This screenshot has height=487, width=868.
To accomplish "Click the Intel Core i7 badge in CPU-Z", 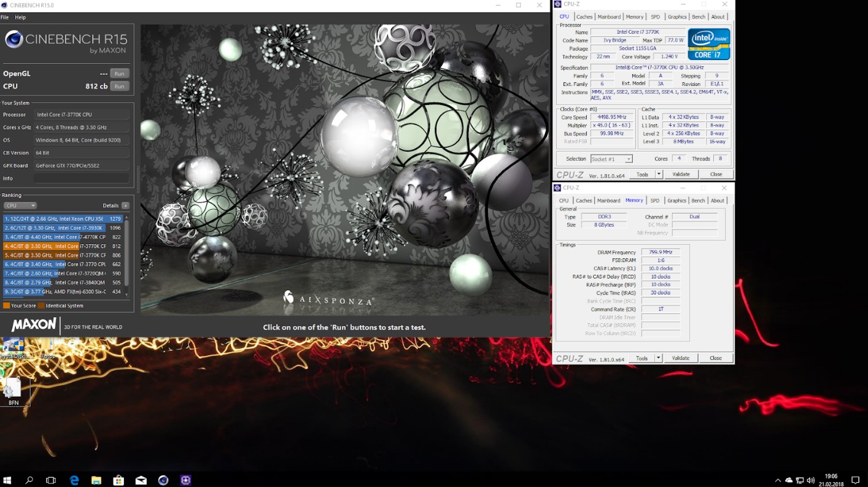I will click(709, 44).
